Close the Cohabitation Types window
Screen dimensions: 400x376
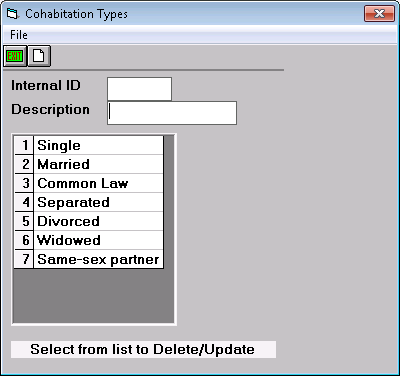point(379,14)
